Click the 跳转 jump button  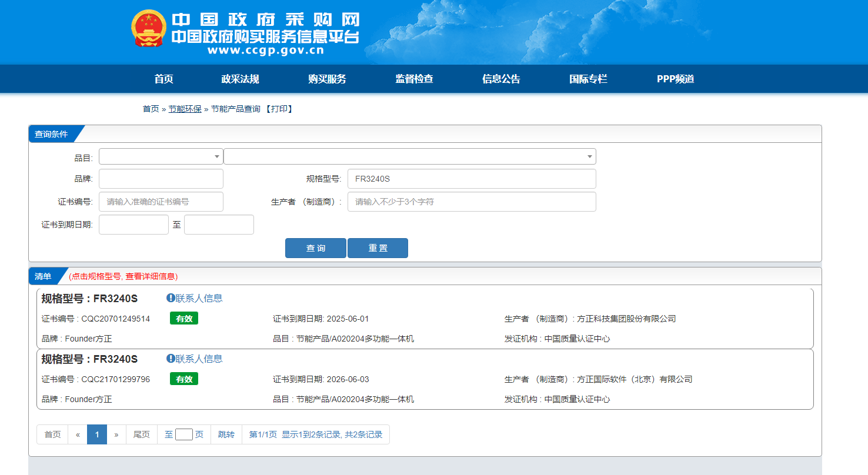[226, 434]
